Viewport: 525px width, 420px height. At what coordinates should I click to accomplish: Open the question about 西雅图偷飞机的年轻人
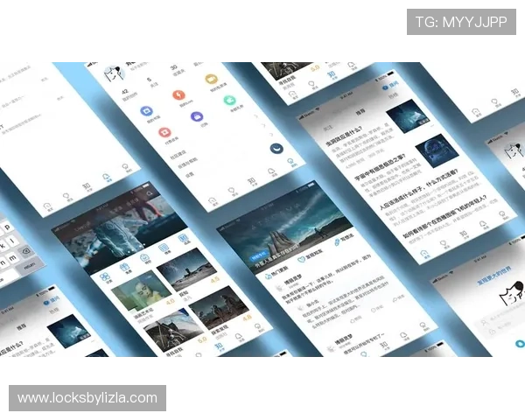click(444, 216)
